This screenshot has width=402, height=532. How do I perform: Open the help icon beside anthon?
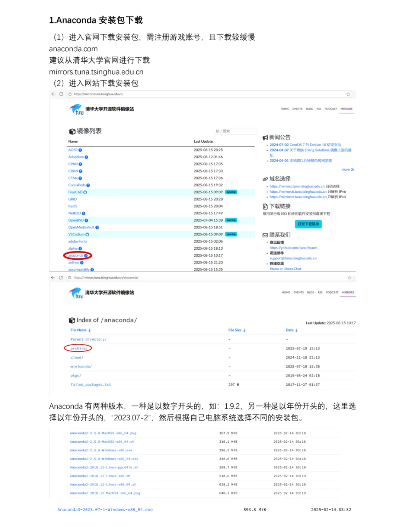pyautogui.click(x=82, y=263)
